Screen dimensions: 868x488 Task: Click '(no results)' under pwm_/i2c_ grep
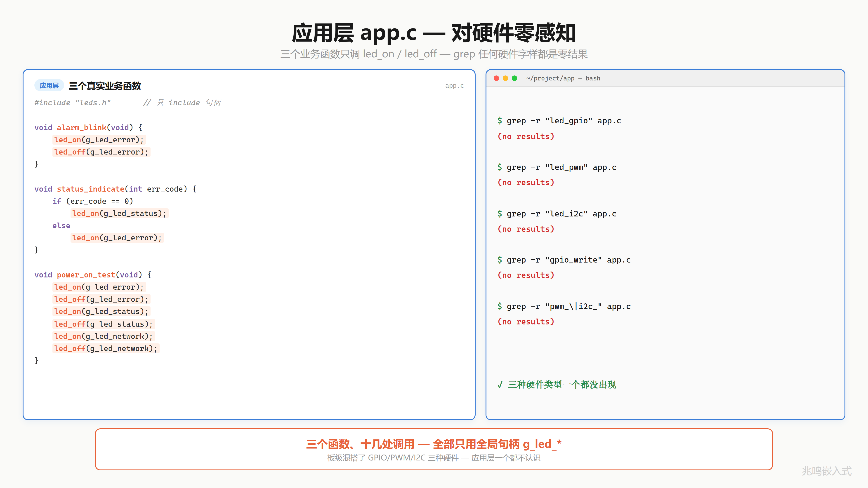(526, 322)
